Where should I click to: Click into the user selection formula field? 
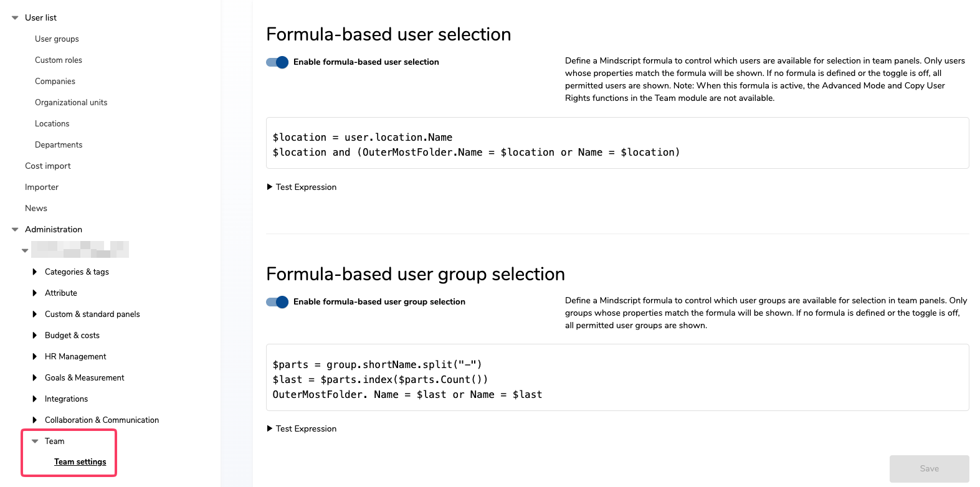click(x=617, y=143)
